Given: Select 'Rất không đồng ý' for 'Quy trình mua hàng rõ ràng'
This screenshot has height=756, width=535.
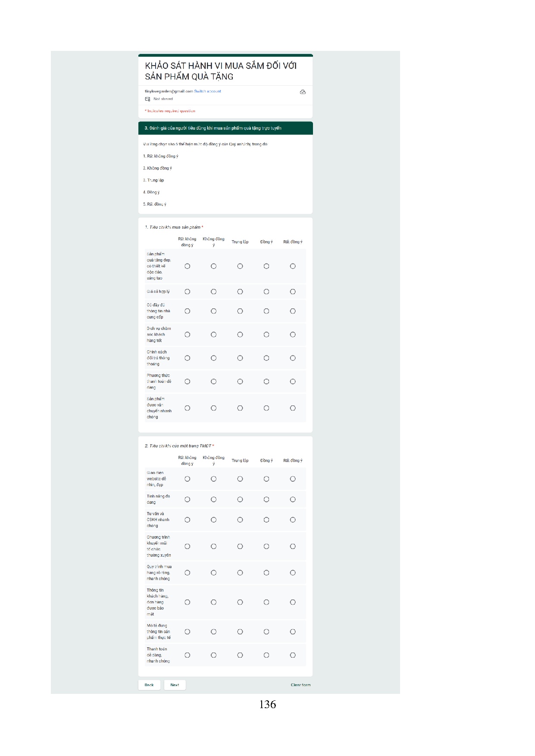Looking at the screenshot, I should 188,573.
